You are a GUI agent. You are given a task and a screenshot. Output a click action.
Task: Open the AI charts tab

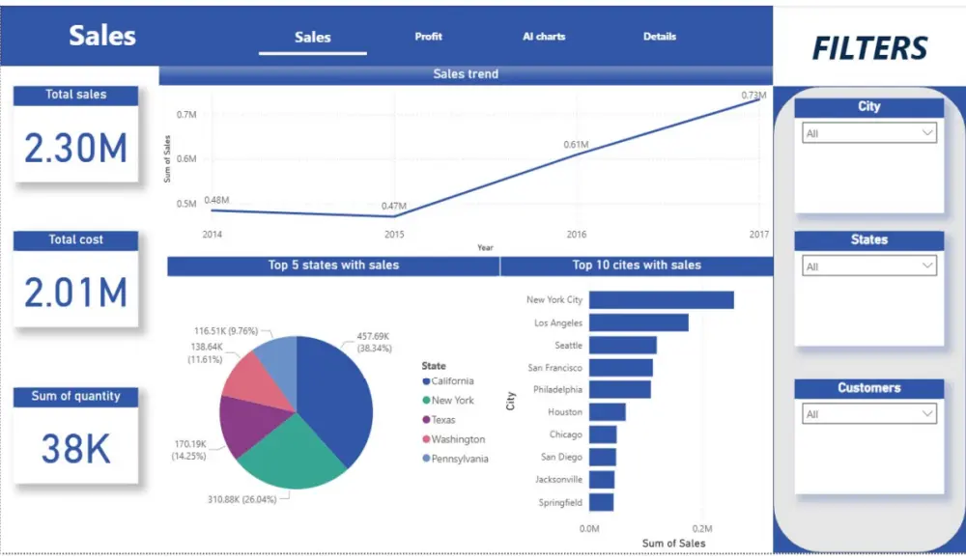pyautogui.click(x=543, y=37)
